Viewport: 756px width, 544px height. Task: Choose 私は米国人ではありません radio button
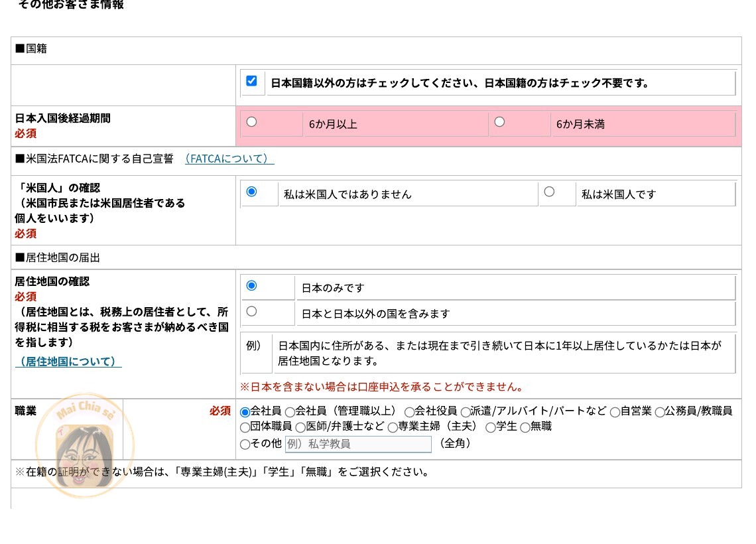pyautogui.click(x=252, y=192)
